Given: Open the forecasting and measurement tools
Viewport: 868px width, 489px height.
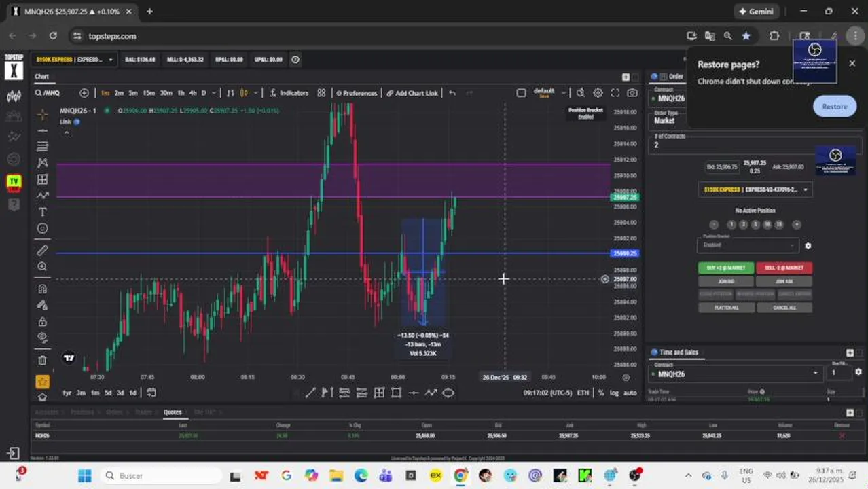Looking at the screenshot, I should (42, 179).
